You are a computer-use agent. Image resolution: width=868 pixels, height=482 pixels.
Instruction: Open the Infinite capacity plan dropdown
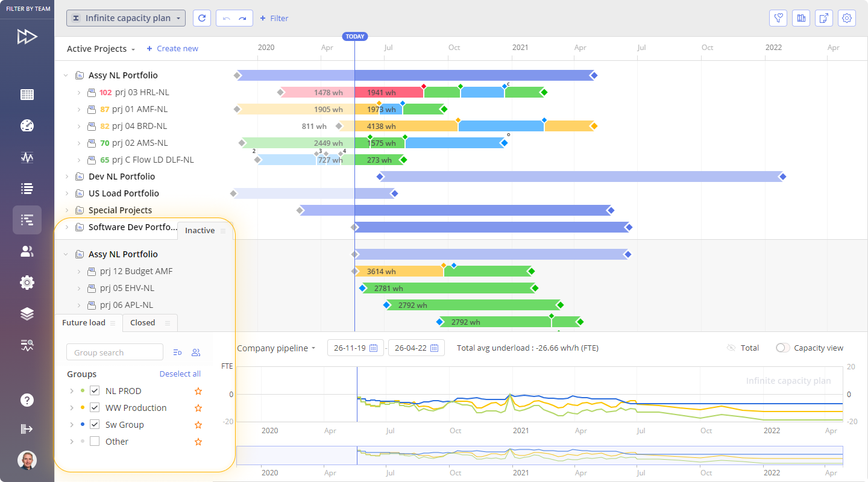tap(126, 18)
